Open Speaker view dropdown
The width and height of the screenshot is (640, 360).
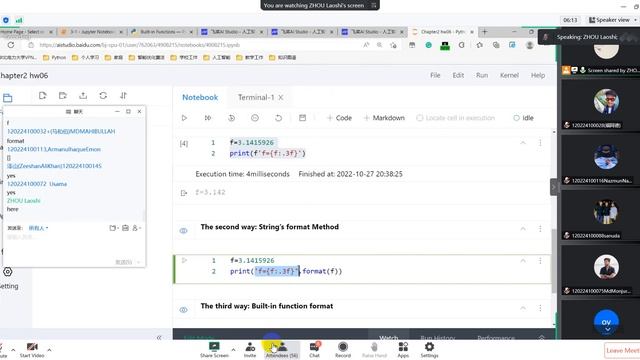pos(612,20)
